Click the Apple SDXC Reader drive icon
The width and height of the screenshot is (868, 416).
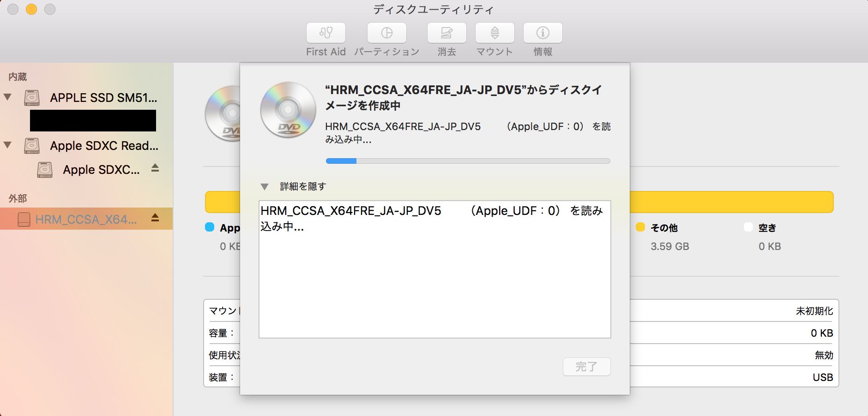point(32,146)
